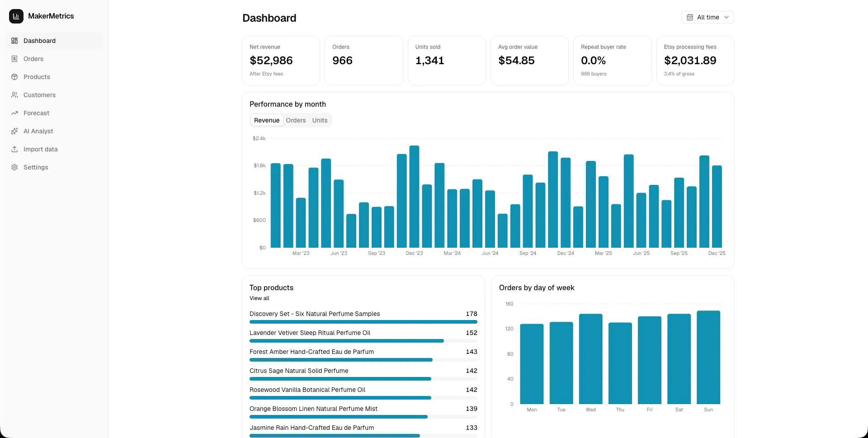Click the Repeat buyer rate 0.0% card
868x438 pixels.
coord(613,61)
